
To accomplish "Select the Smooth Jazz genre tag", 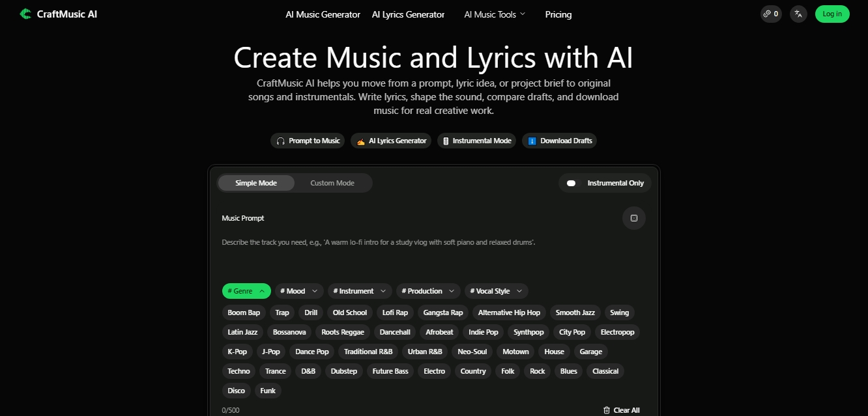I will pos(575,312).
